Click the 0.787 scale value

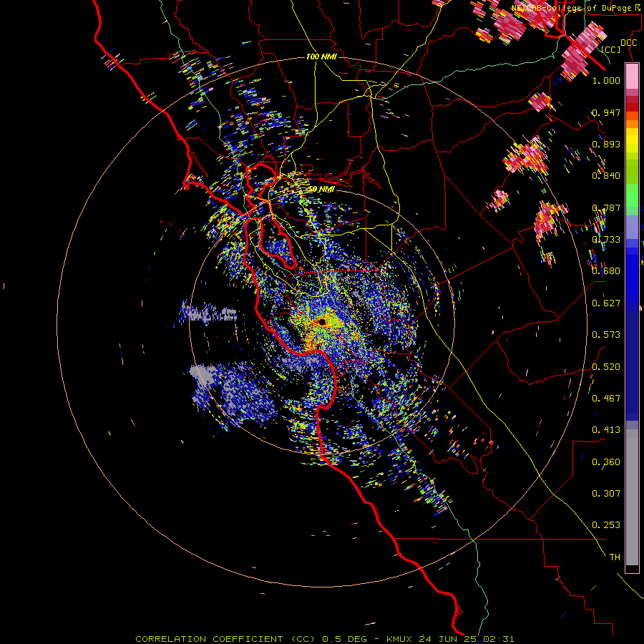click(x=606, y=208)
